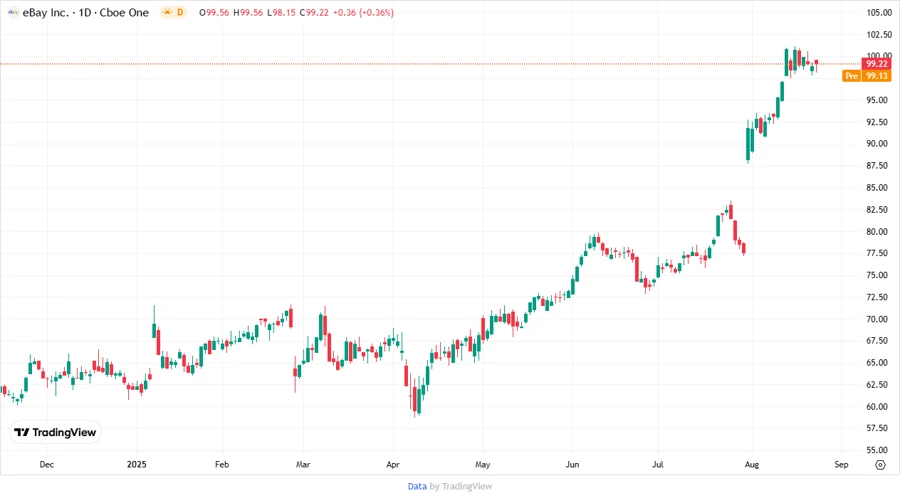Click the 57.50 price axis label
The image size is (900, 498).
pyautogui.click(x=877, y=428)
